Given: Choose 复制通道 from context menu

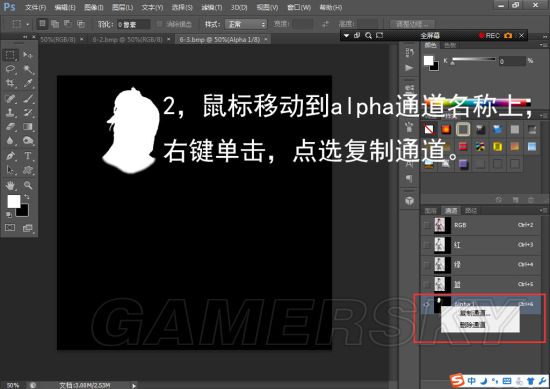Looking at the screenshot, I should [475, 313].
